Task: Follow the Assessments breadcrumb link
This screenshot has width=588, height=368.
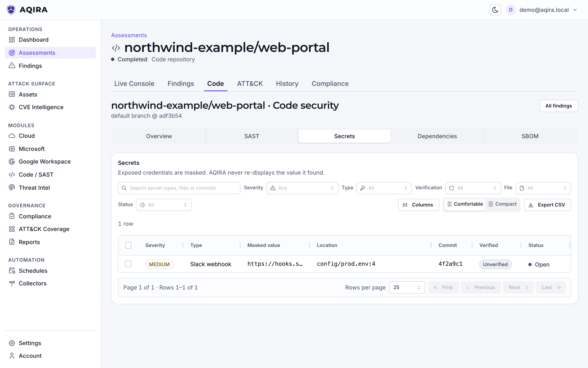Action: [x=129, y=35]
